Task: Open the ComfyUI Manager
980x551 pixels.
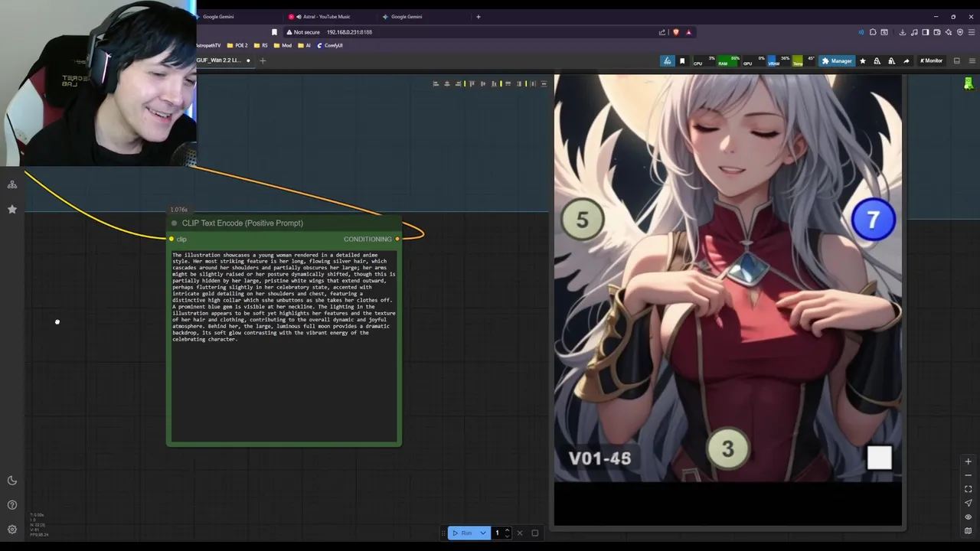Action: click(837, 61)
